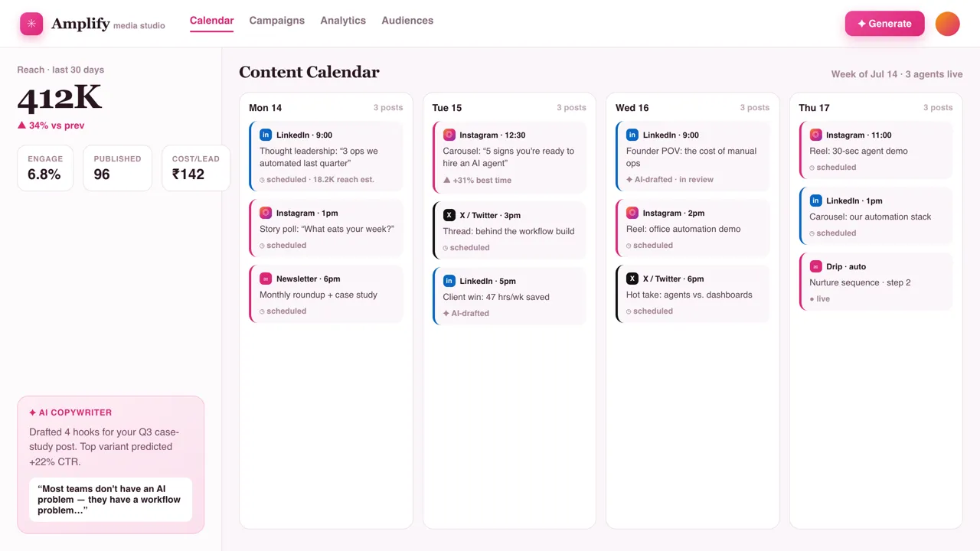This screenshot has height=551, width=980.
Task: Open the AI Copywriter card
Action: click(x=111, y=465)
